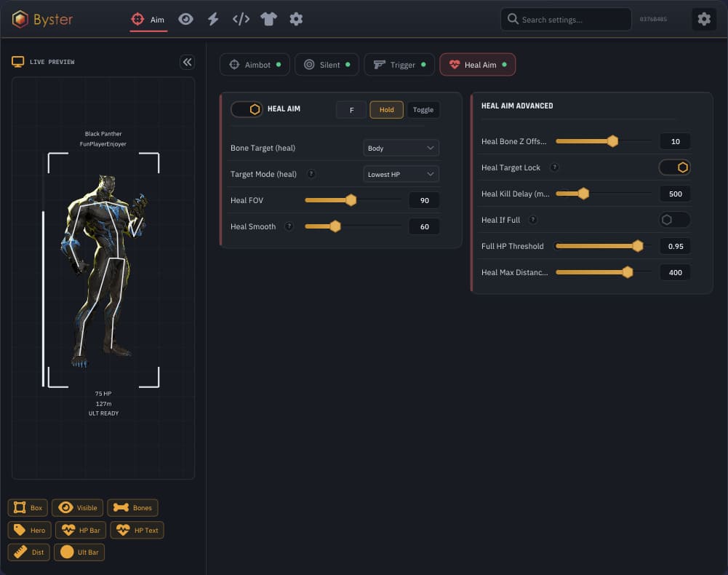Click the ID text '03768485' in header
Image resolution: width=728 pixels, height=575 pixels.
tap(653, 19)
